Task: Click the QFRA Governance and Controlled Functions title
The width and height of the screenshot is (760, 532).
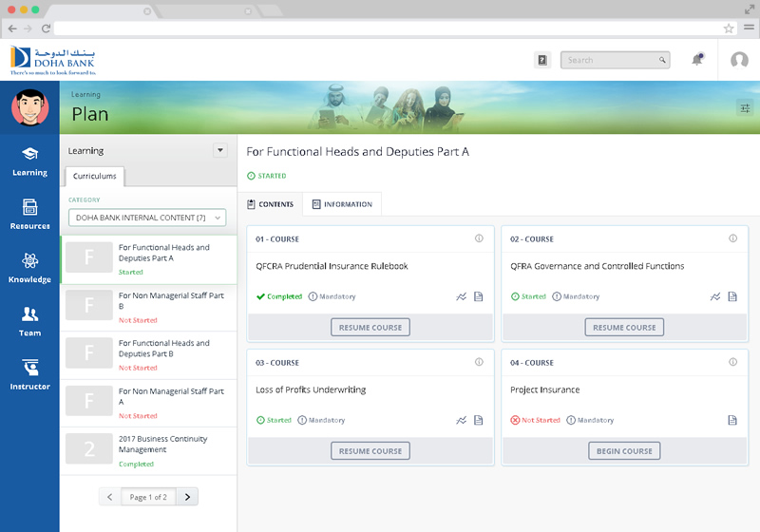Action: 598,266
